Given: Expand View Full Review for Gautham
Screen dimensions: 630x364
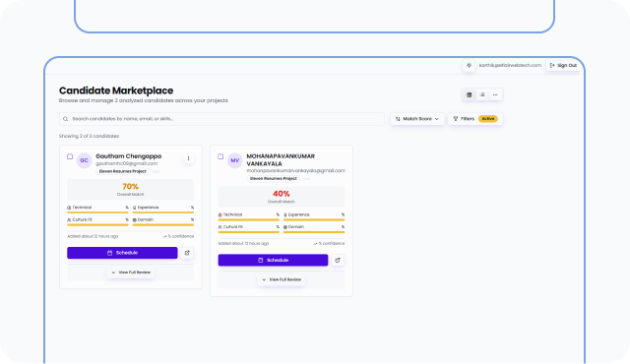Looking at the screenshot, I should tap(131, 273).
